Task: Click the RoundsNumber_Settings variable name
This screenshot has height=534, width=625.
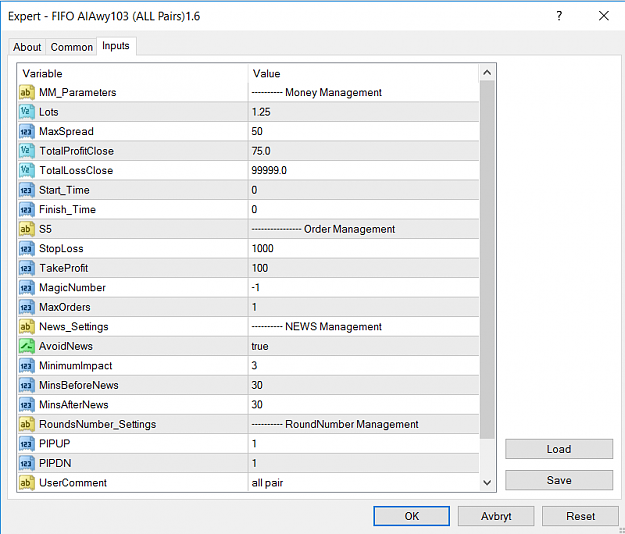Action: (x=98, y=424)
